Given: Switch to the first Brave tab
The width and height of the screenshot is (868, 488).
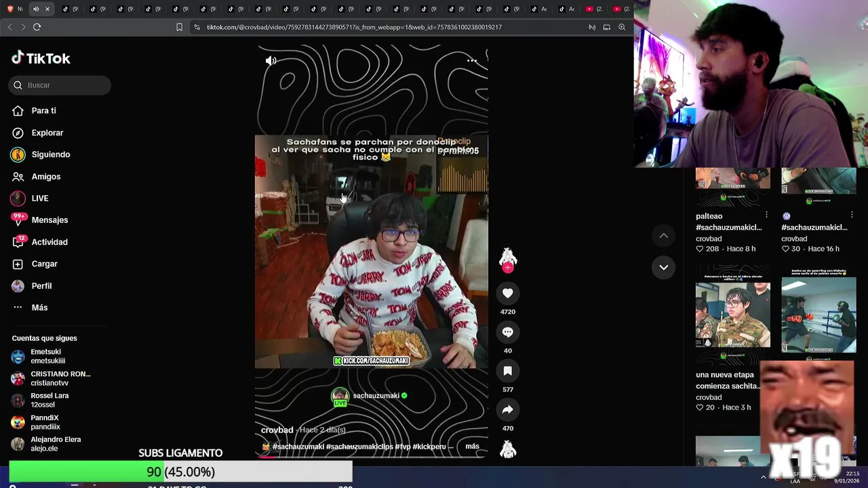Looking at the screenshot, I should [14, 9].
